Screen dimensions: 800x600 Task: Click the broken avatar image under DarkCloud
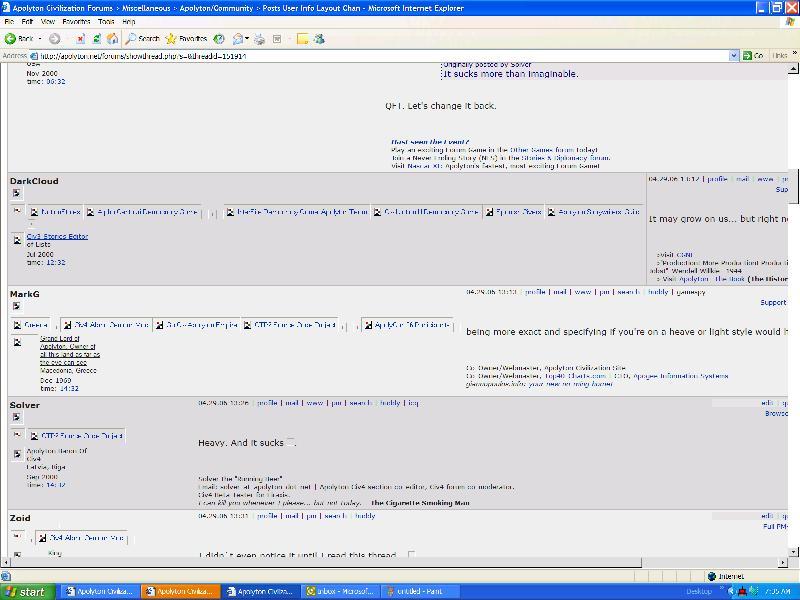16,193
